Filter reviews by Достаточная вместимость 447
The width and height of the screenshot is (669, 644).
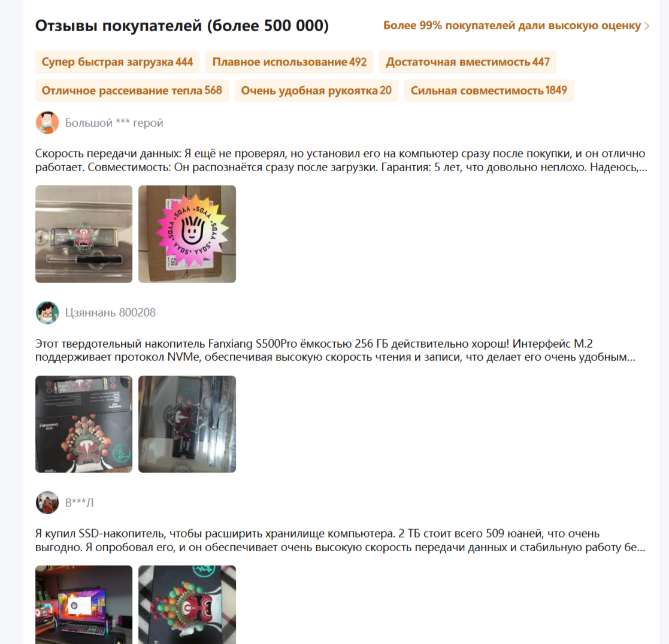[468, 62]
